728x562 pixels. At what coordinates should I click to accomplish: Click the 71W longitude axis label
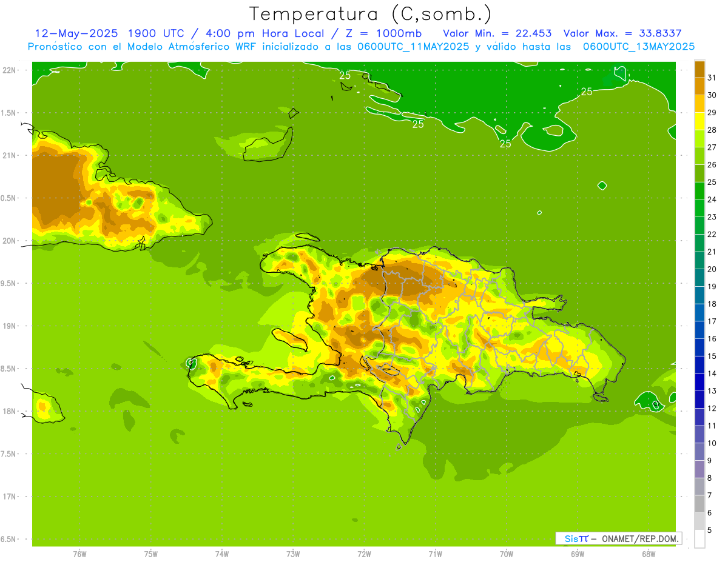pyautogui.click(x=435, y=554)
